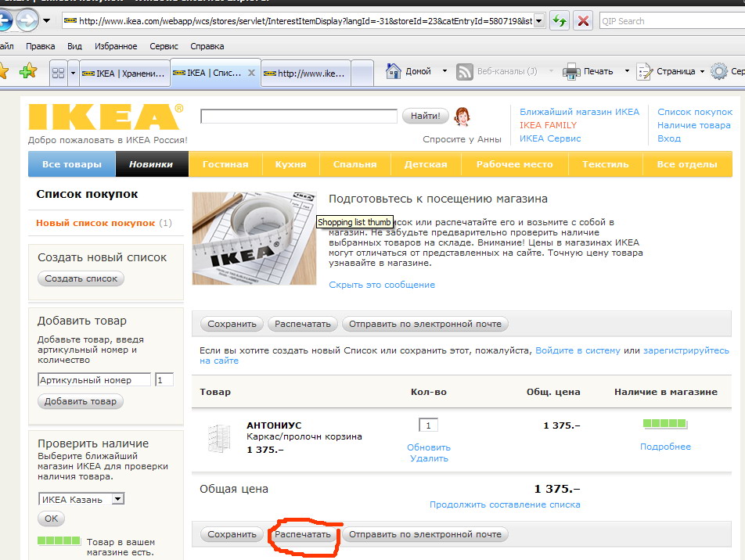Click the Anna assistant avatar icon
The image size is (745, 560).
(x=462, y=117)
